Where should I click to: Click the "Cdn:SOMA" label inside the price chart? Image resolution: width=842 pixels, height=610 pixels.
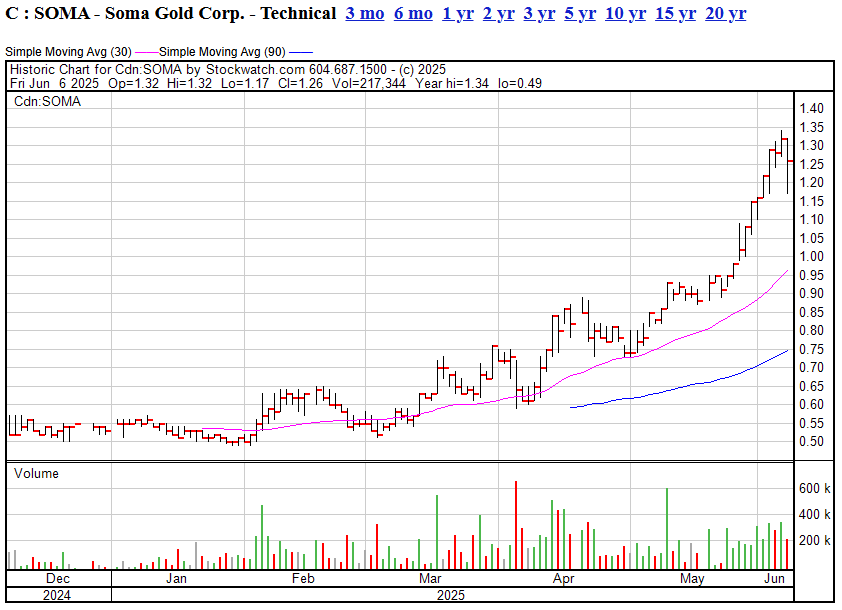coord(47,102)
